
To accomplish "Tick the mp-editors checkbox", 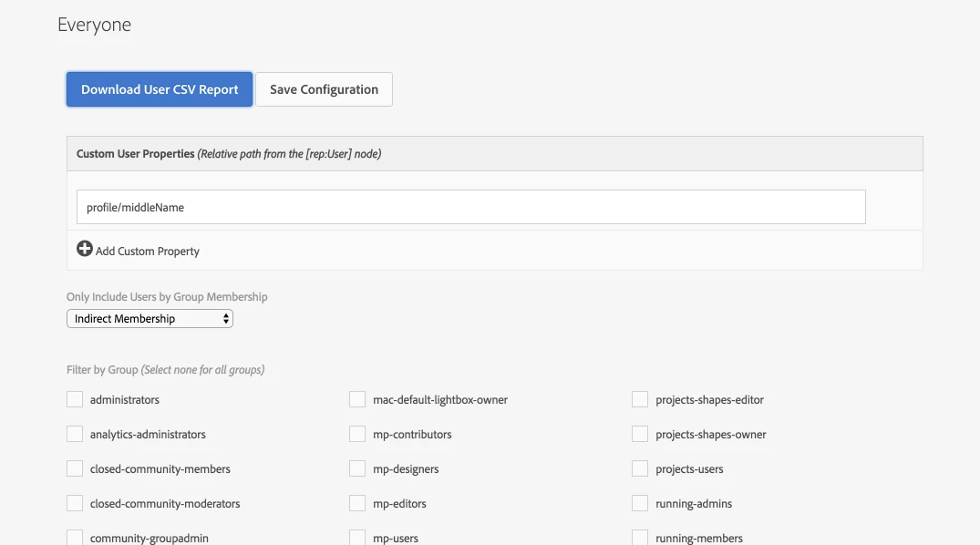I will (357, 503).
